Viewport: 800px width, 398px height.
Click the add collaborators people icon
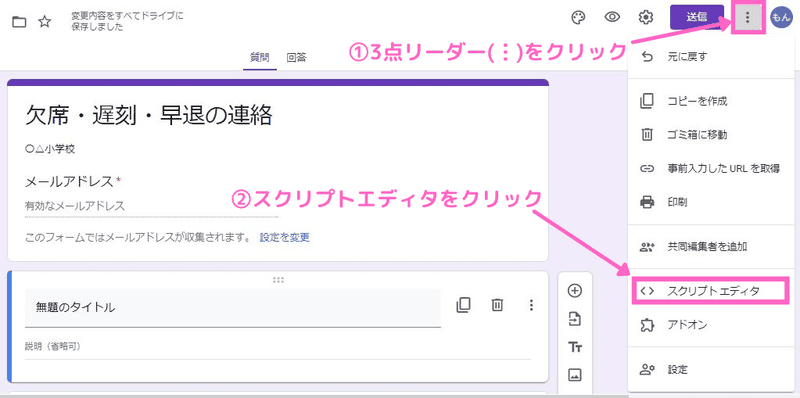click(647, 247)
